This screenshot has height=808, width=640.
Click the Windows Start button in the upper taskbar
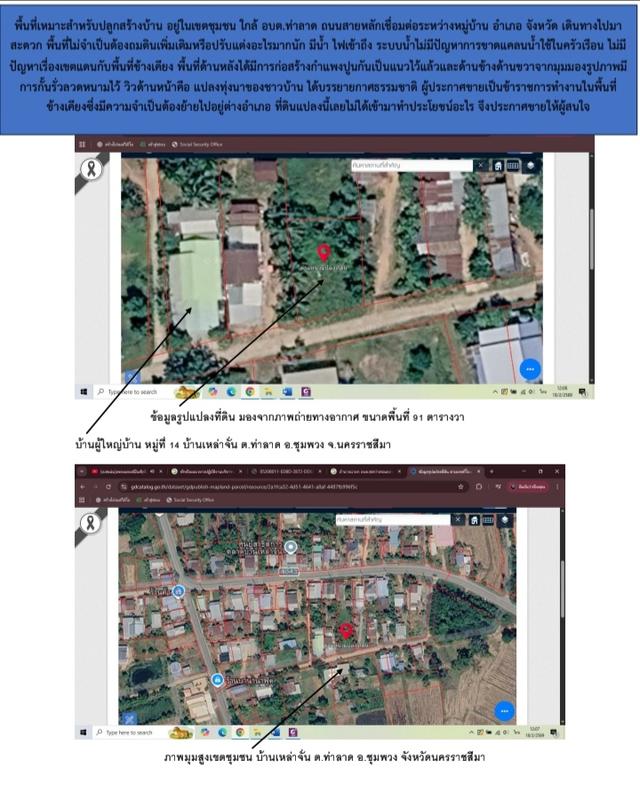[x=83, y=392]
